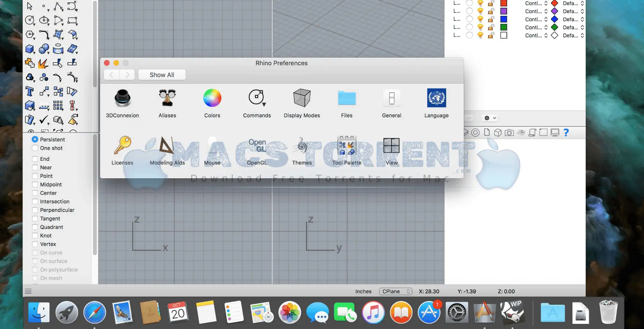Pick the blue Box solid tool
Image resolution: width=644 pixels, height=329 pixels.
(x=30, y=49)
